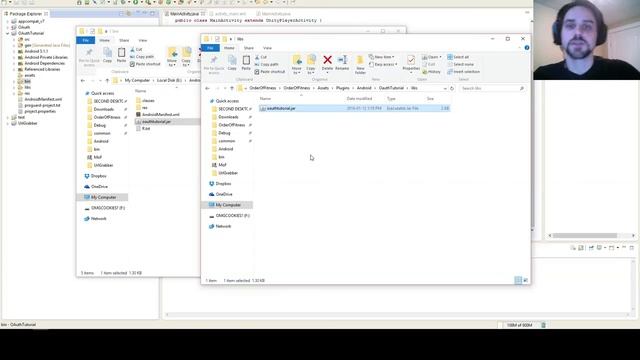
Task: Open Share tab in front Explorer window
Action: 249,48
